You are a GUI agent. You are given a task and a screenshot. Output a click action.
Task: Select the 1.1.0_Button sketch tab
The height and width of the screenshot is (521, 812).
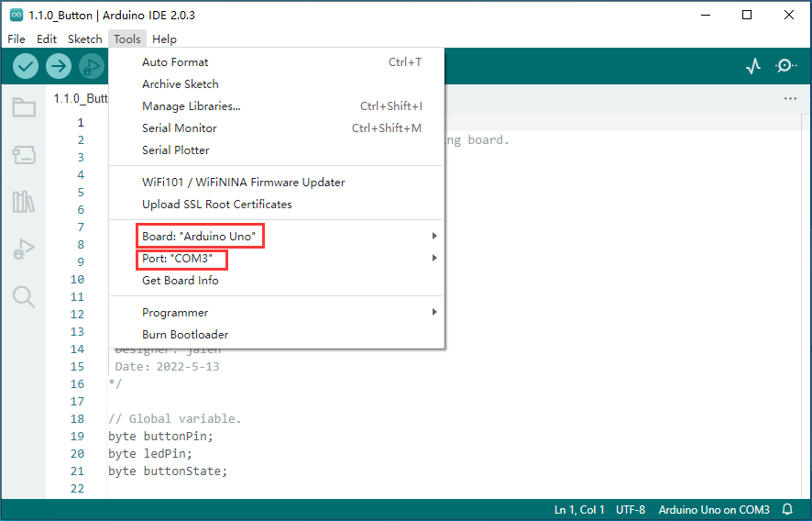tap(79, 98)
